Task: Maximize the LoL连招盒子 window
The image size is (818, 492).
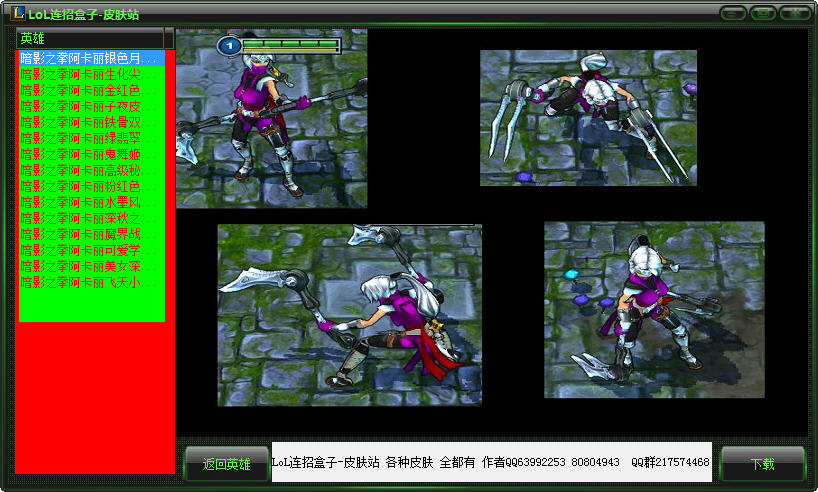Action: tap(763, 13)
